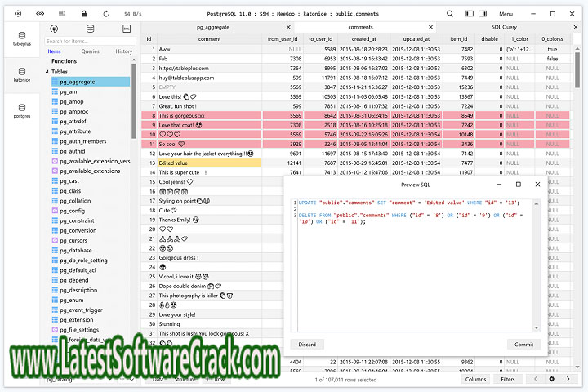Click the 1_color cell in row 1

519,49
